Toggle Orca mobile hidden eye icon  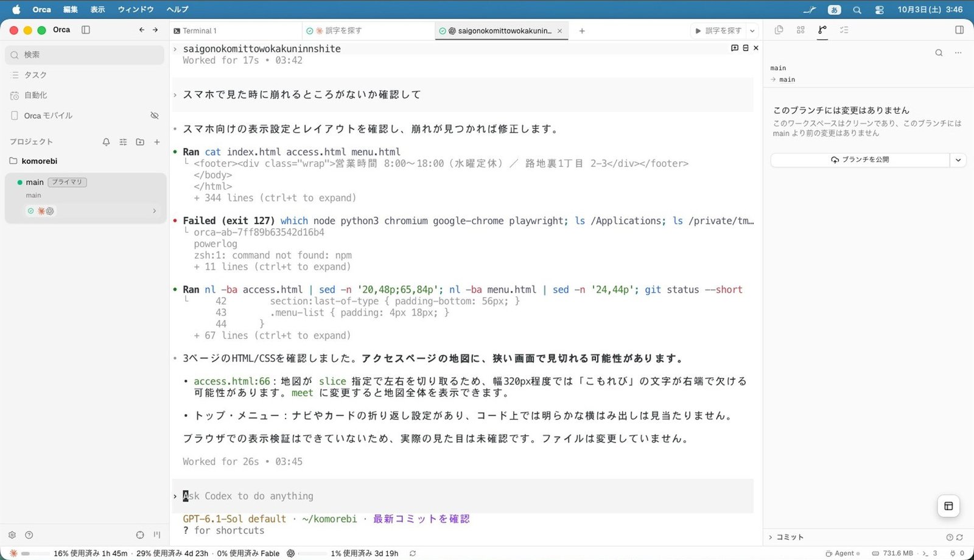pos(155,116)
